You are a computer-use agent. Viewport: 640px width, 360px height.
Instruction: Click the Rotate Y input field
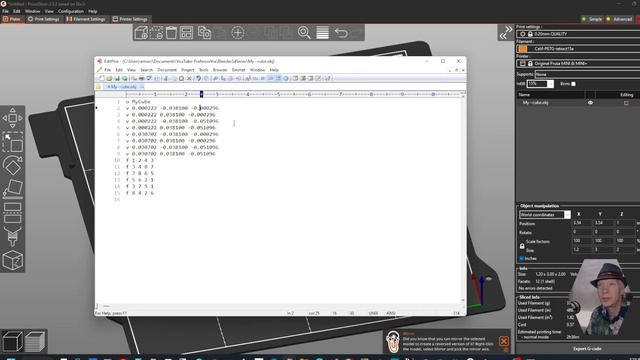[603, 231]
